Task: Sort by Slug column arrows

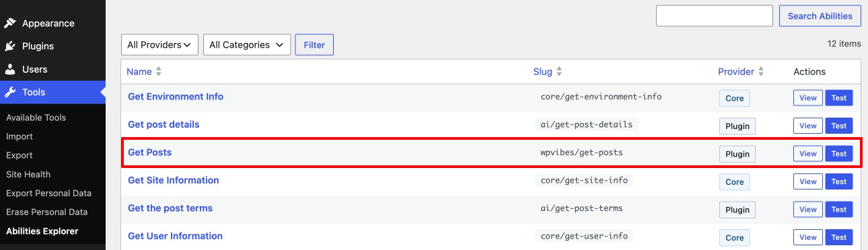Action: click(x=559, y=72)
